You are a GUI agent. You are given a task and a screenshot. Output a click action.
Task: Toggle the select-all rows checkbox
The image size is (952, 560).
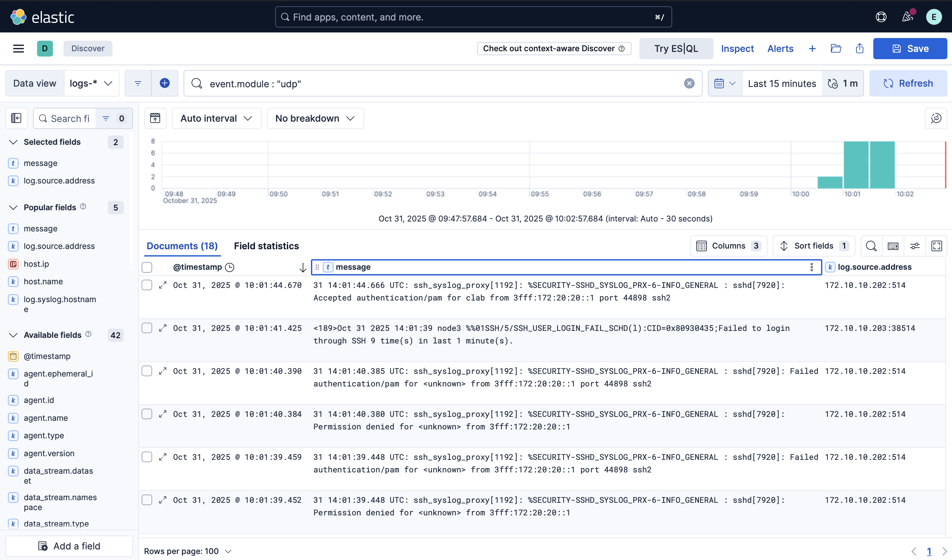[147, 267]
